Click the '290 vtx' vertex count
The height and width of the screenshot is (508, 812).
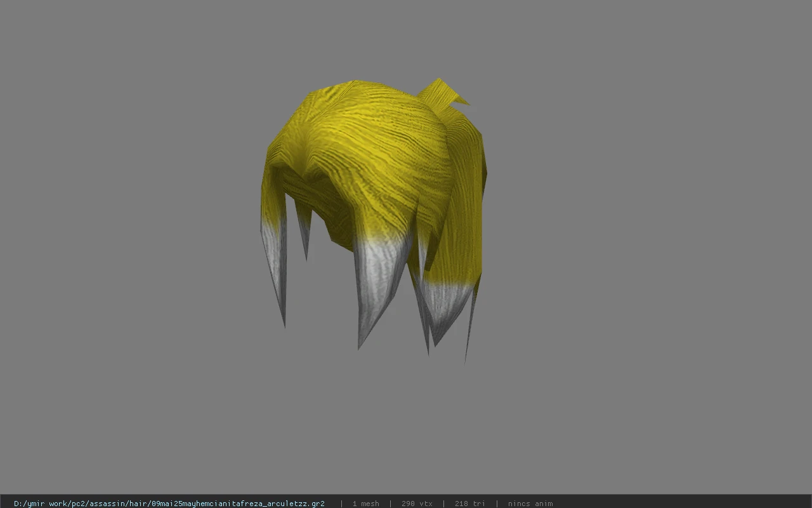417,504
